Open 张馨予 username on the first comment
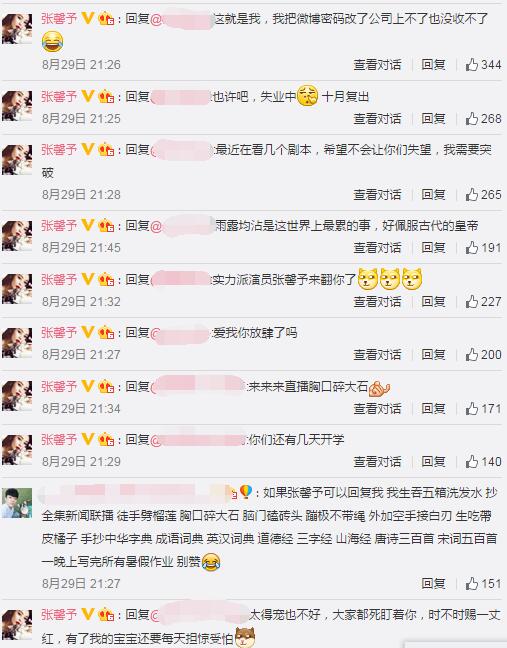Screen dimensions: 507x648 tap(59, 19)
